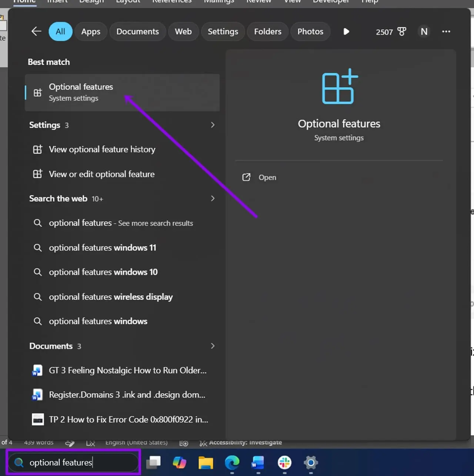Open Slack from the taskbar
This screenshot has width=474, height=476.
tap(284, 462)
